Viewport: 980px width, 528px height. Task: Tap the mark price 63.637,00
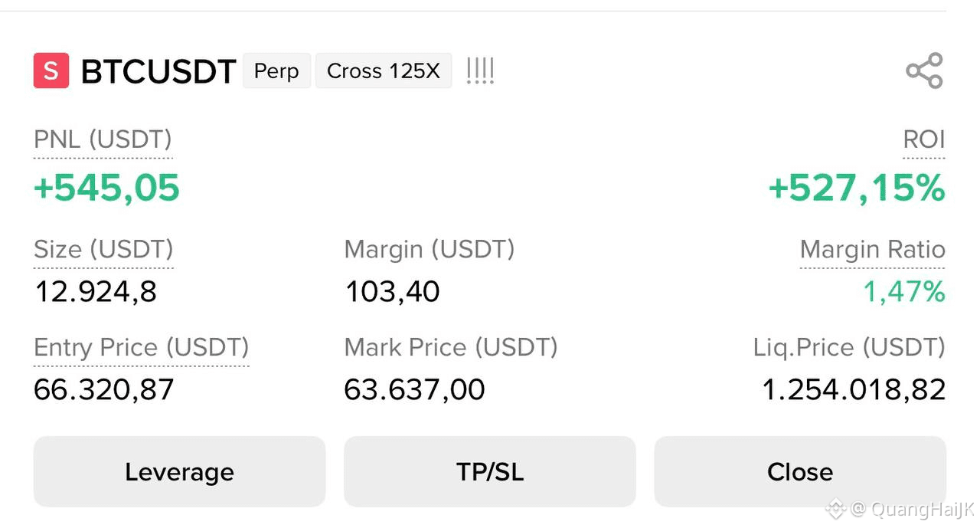click(414, 390)
